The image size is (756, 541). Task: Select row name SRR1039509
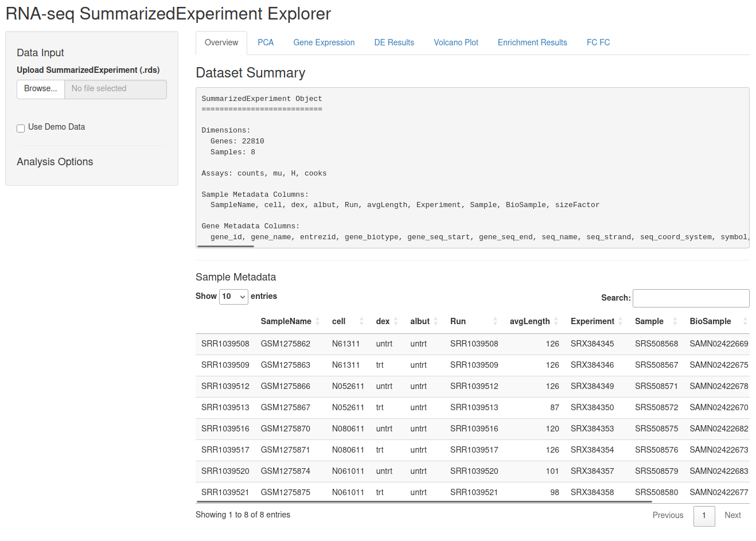pyautogui.click(x=225, y=365)
